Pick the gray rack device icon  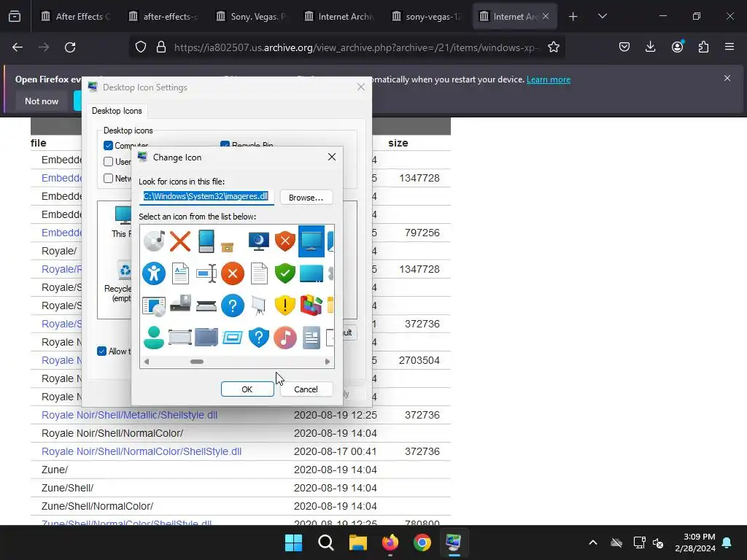(x=180, y=338)
